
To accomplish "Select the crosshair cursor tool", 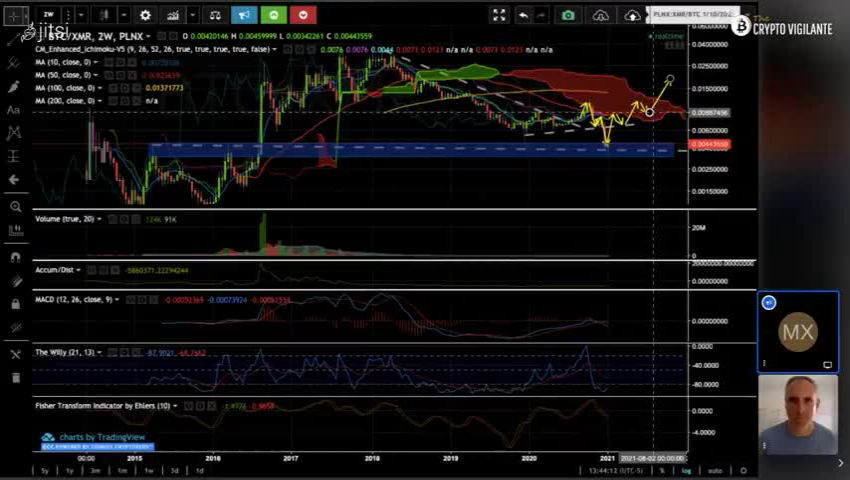I will pos(14,15).
